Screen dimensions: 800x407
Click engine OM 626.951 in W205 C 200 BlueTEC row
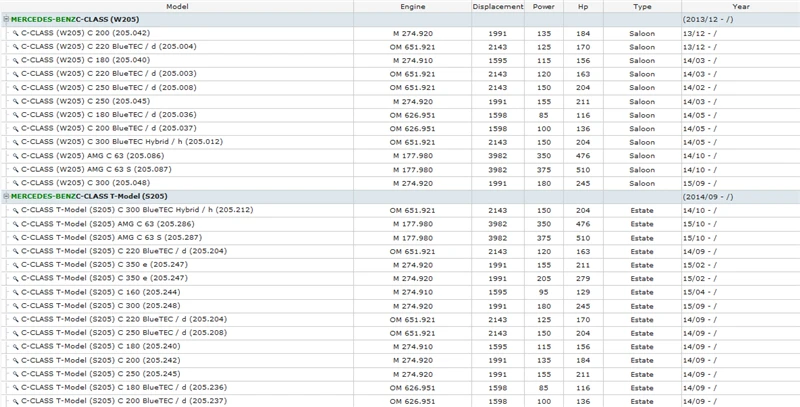(413, 129)
